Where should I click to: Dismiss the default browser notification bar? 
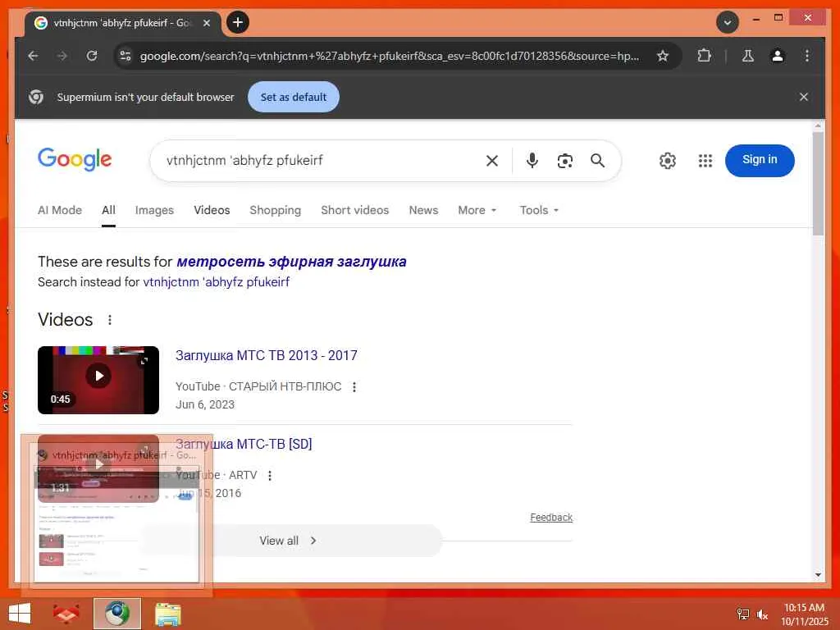coord(804,97)
